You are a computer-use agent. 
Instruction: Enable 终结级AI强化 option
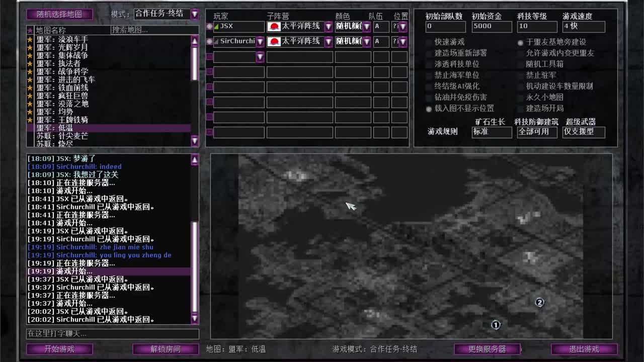[429, 86]
